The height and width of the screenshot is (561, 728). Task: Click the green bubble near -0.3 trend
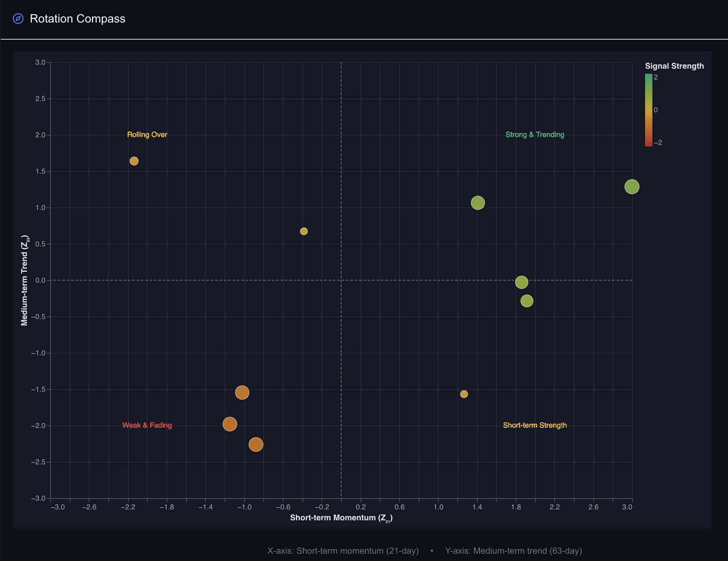(527, 301)
